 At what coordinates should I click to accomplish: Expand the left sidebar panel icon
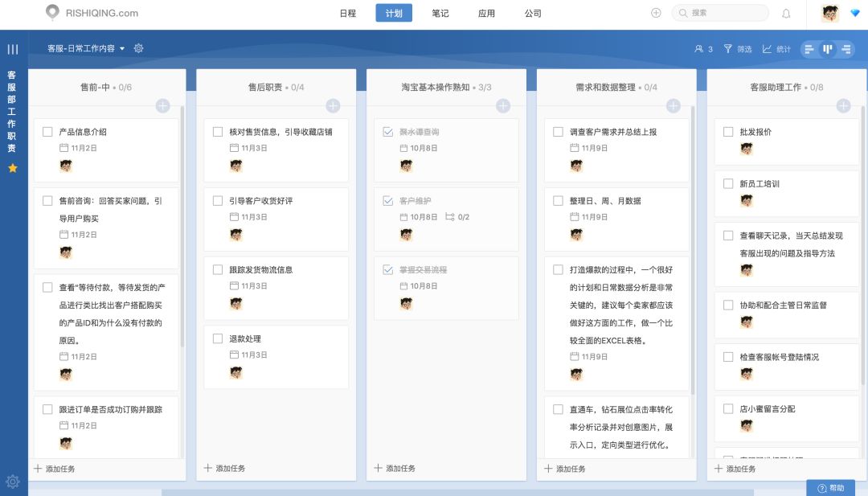12,48
